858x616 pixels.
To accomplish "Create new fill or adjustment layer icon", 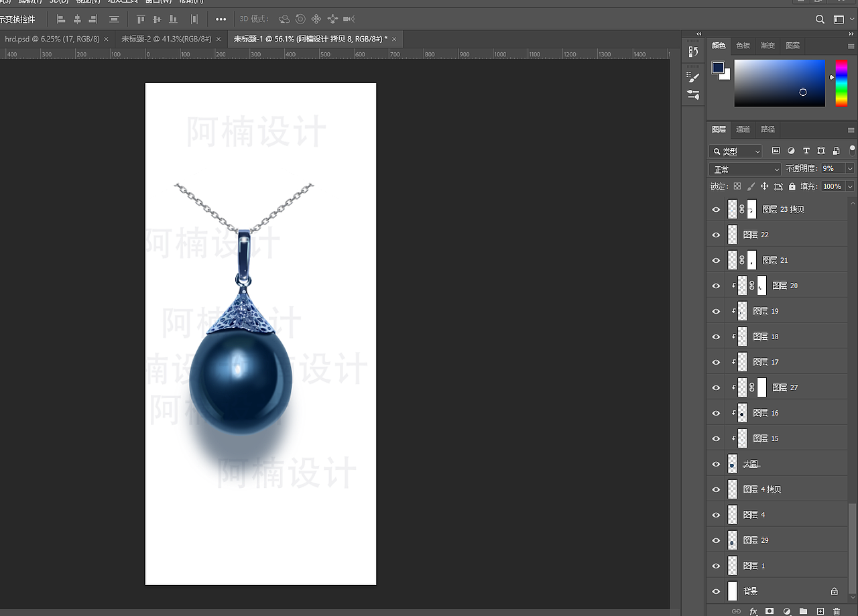I will coord(786,611).
